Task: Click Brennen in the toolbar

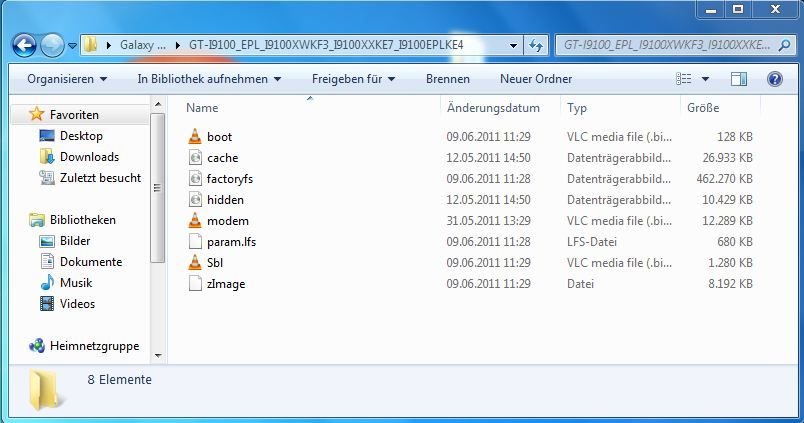Action: pyautogui.click(x=448, y=79)
